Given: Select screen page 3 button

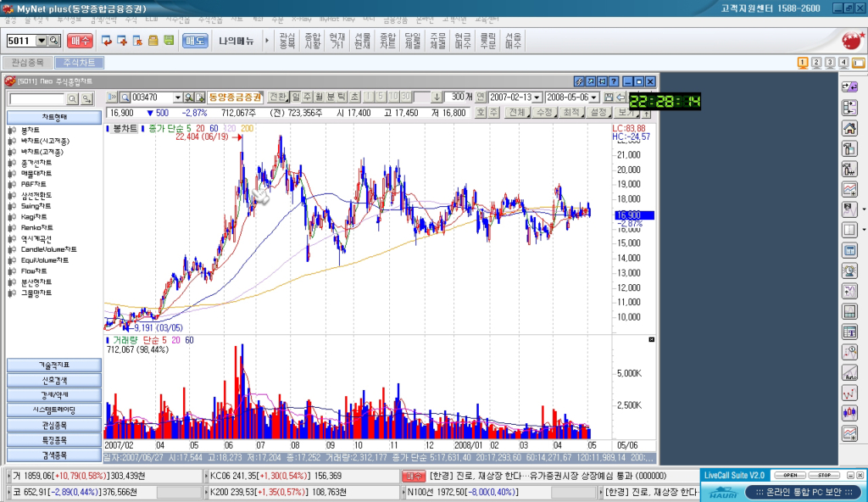Looking at the screenshot, I should click(830, 63).
